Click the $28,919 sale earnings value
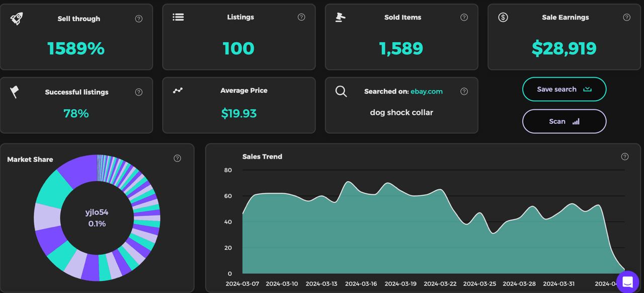This screenshot has width=644, height=293. (564, 48)
